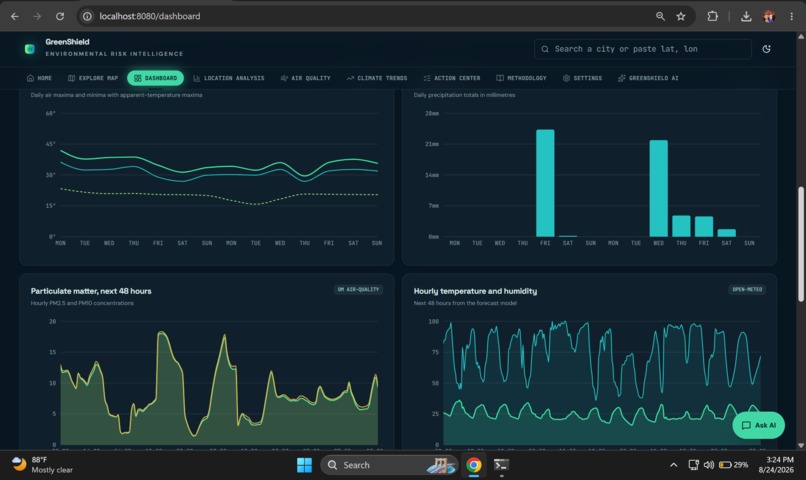Viewport: 806px width, 480px height.
Task: Click the Ask AI chat button
Action: point(759,425)
